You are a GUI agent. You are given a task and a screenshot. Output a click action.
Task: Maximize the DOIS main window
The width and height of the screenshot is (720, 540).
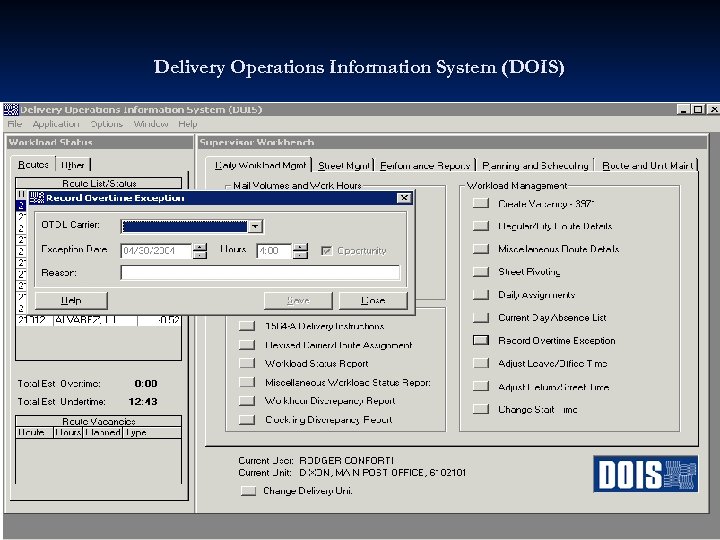coord(698,109)
